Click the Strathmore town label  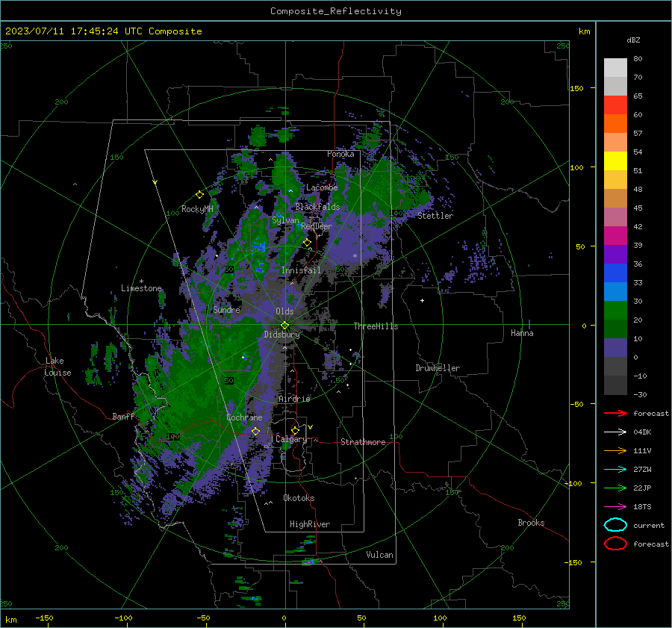(x=363, y=442)
